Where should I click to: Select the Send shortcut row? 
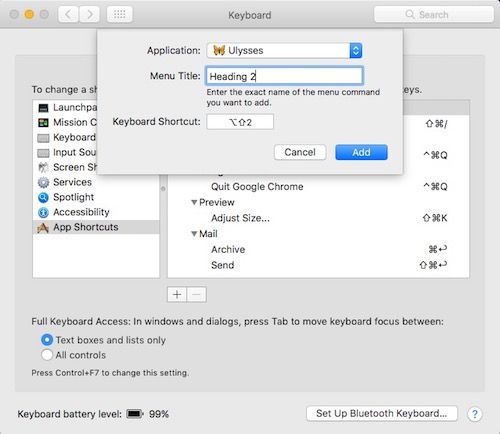click(318, 265)
